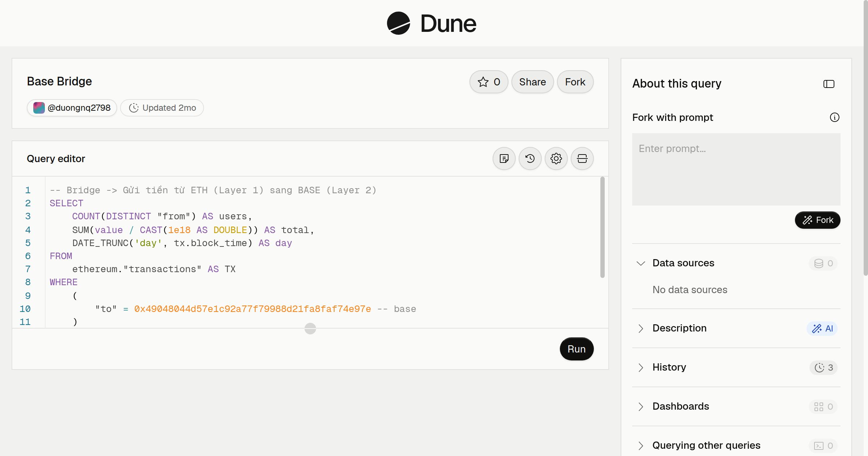Star the Base Bridge query
This screenshot has height=456, width=868.
click(489, 82)
